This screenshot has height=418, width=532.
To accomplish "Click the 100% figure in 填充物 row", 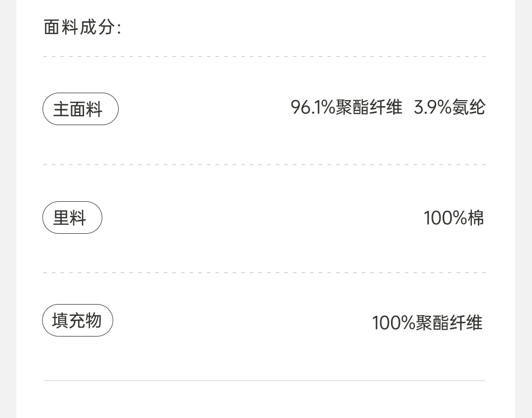I will point(393,323).
